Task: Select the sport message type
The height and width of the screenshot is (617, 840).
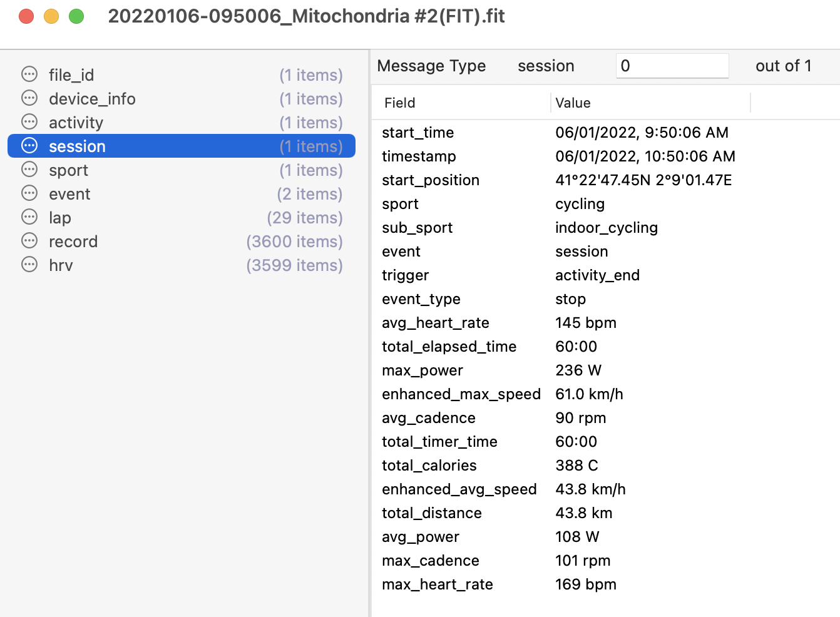Action: [x=182, y=170]
